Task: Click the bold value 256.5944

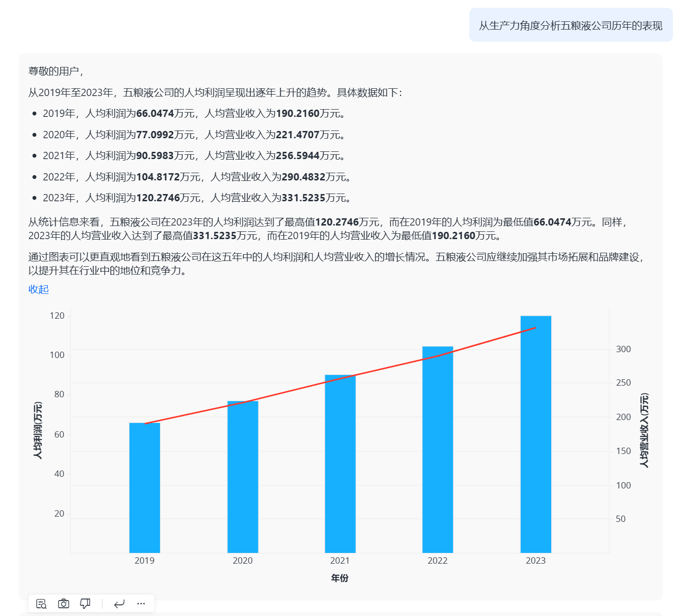Action: coord(298,156)
